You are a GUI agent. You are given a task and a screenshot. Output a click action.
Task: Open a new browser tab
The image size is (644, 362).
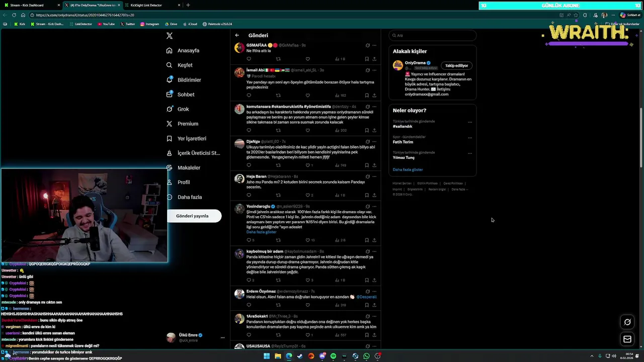[x=188, y=5]
